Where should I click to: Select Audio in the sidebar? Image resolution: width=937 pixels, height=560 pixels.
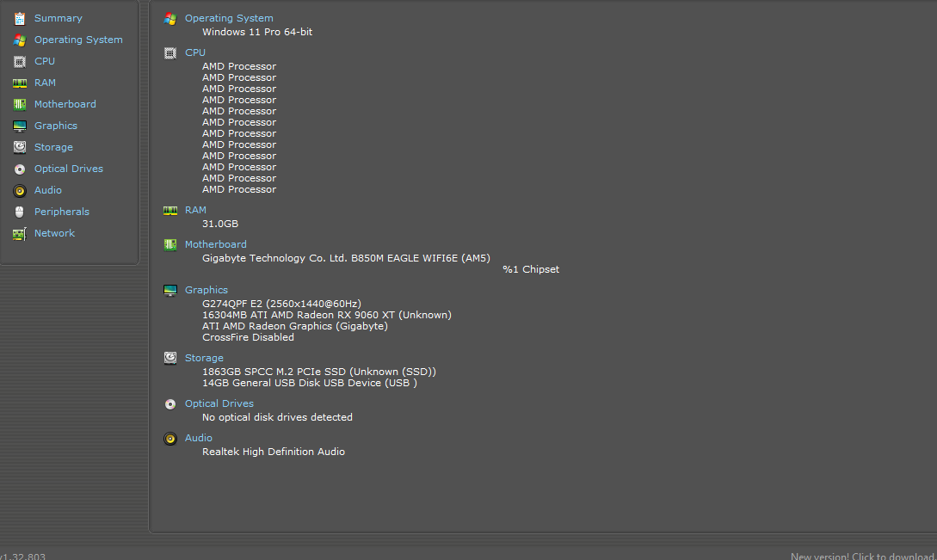point(48,191)
